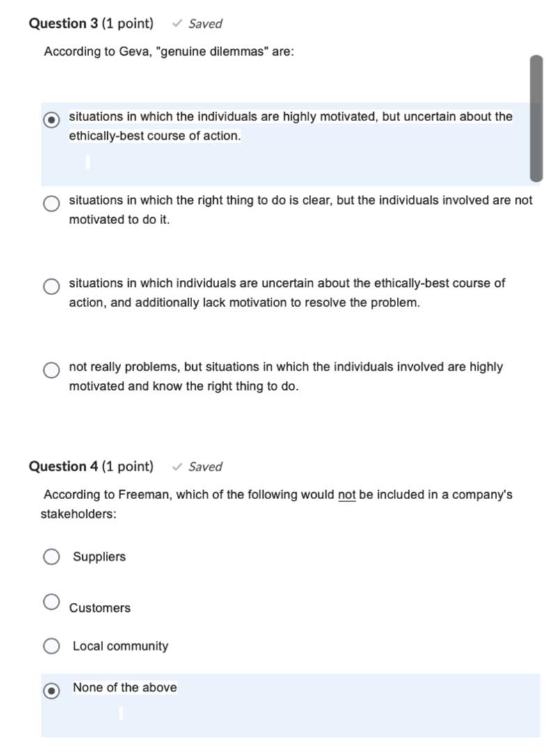This screenshot has height=756, width=550.
Task: Click the vertical scrollbar on the right
Action: tap(536, 118)
